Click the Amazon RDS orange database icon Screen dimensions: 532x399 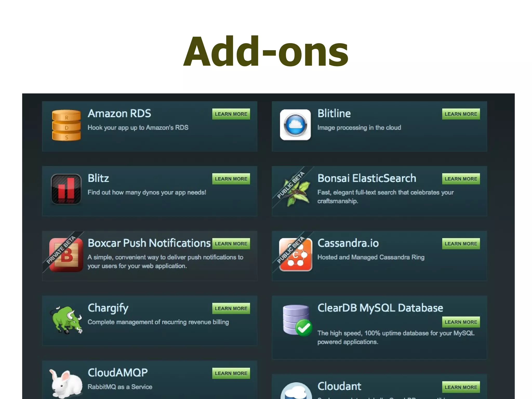[66, 125]
